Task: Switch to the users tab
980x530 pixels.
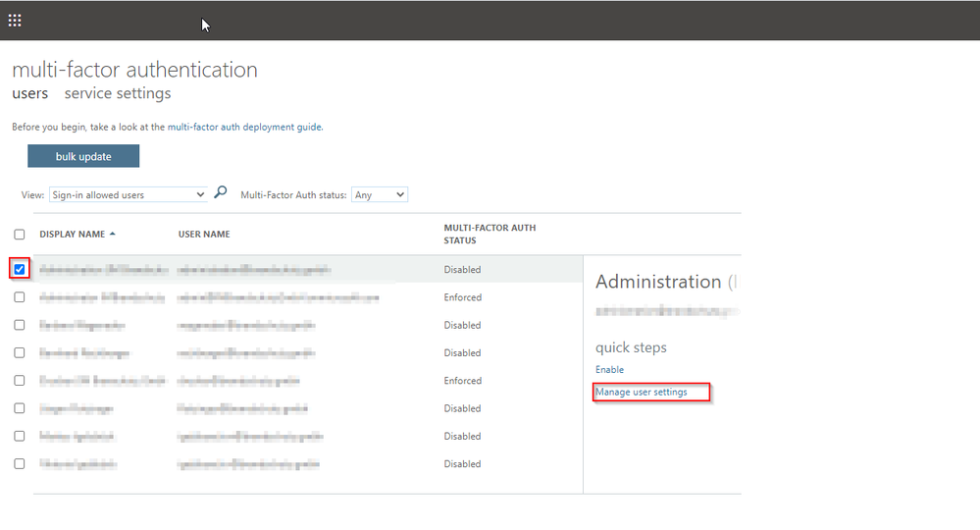Action: point(29,94)
